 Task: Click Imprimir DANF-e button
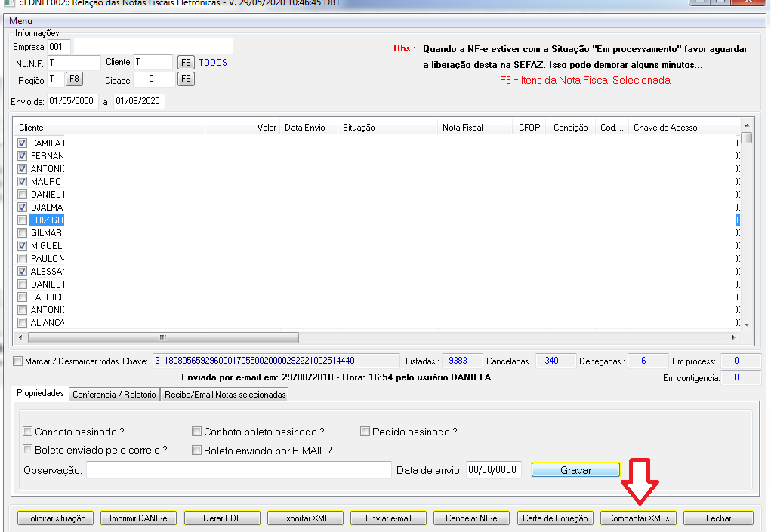pyautogui.click(x=139, y=518)
